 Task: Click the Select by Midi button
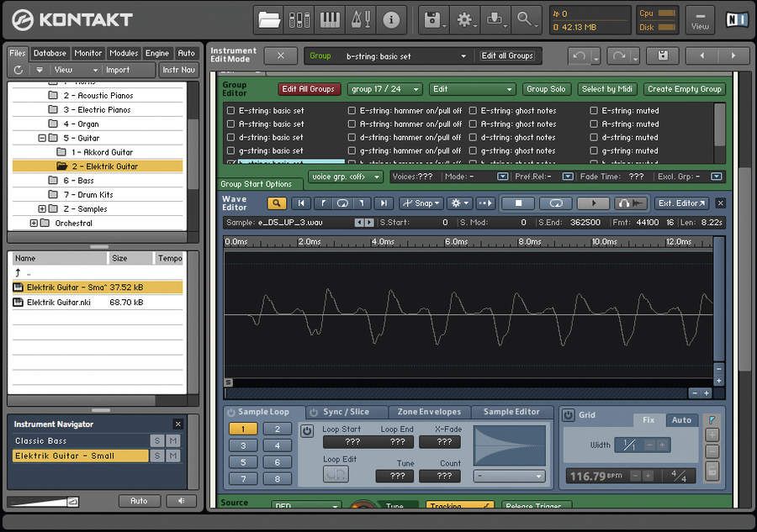[x=606, y=89]
